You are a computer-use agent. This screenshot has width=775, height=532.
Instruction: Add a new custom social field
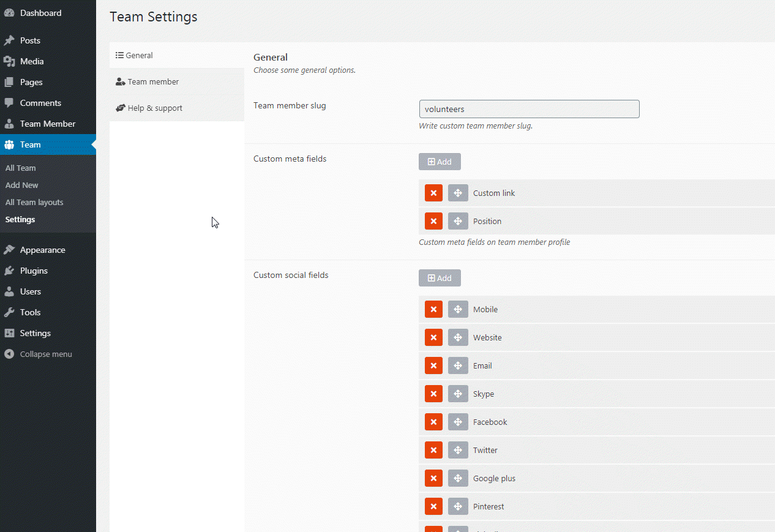point(440,278)
